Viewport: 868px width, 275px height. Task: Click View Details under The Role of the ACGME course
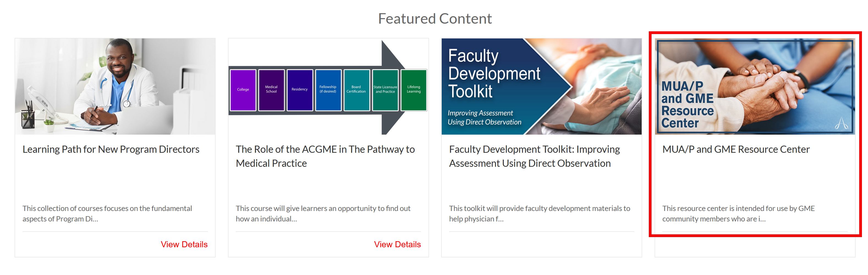(397, 245)
